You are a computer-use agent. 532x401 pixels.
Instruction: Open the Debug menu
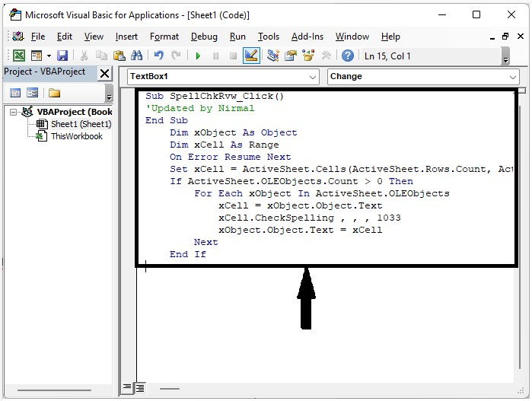(204, 37)
